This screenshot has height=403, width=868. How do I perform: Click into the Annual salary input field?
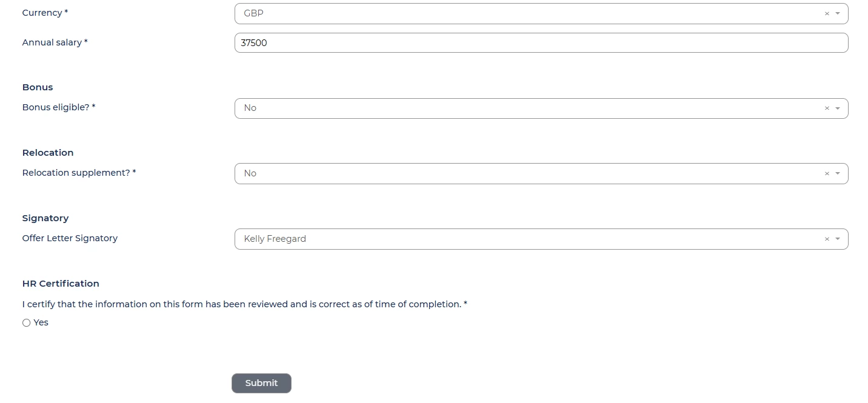(541, 43)
